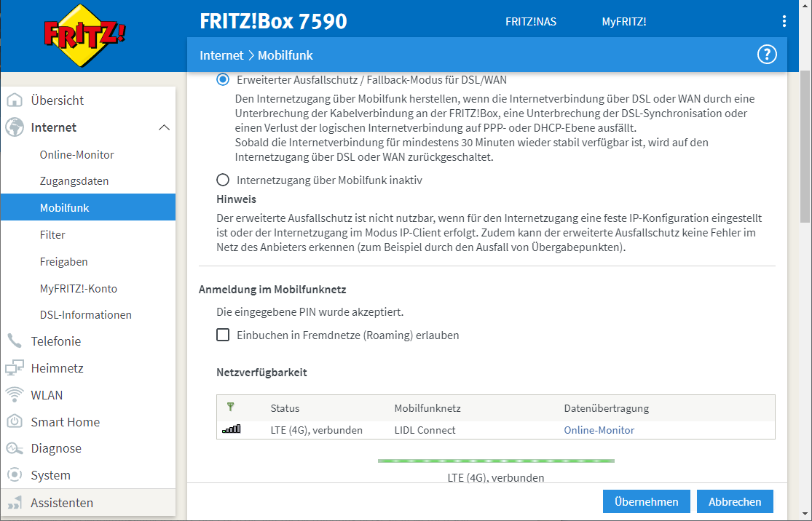Open DSL-Informationen submenu item
812x521 pixels.
pos(85,314)
